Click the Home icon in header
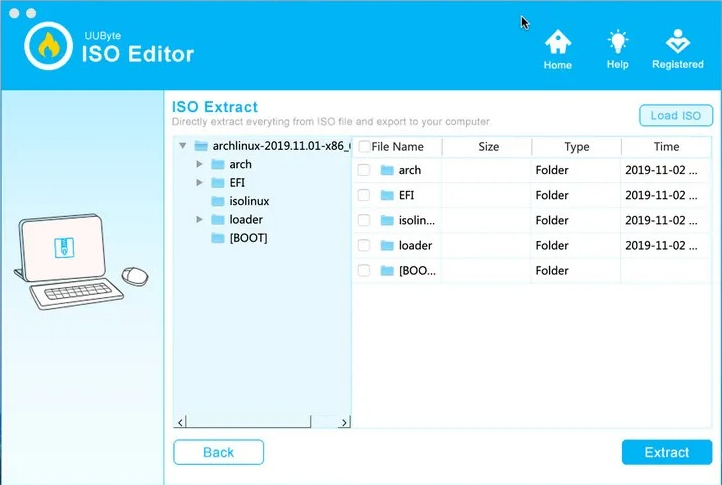This screenshot has width=722, height=485. (x=557, y=43)
